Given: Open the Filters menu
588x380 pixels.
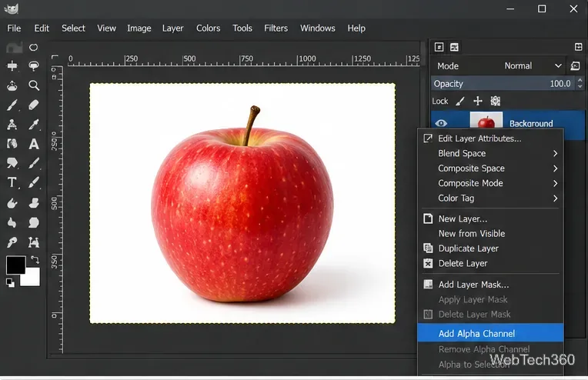Looking at the screenshot, I should tap(276, 28).
